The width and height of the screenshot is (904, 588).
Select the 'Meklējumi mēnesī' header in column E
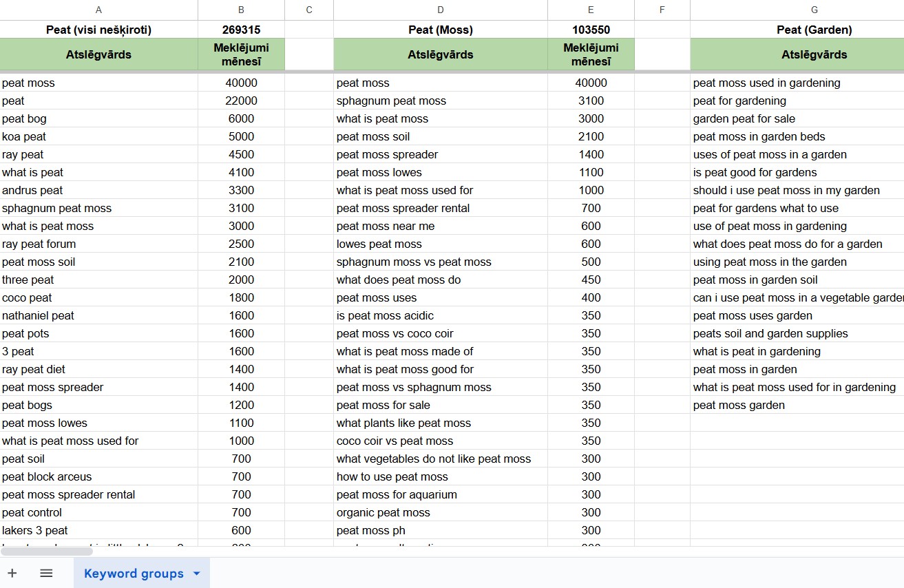[591, 54]
